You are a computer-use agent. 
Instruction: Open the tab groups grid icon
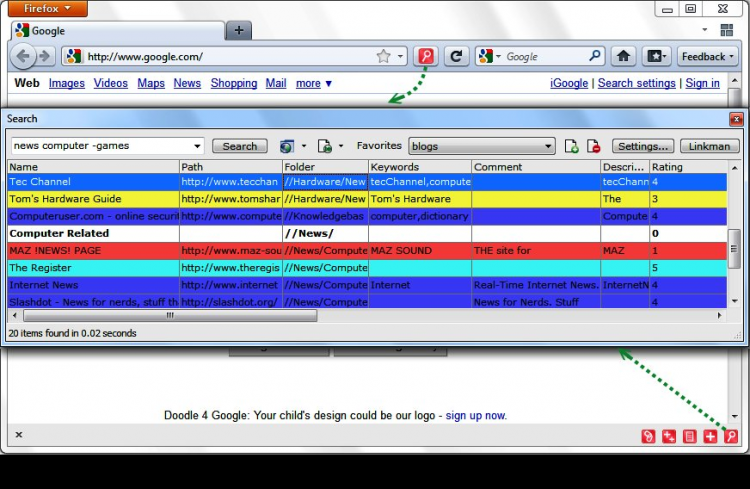point(727,30)
